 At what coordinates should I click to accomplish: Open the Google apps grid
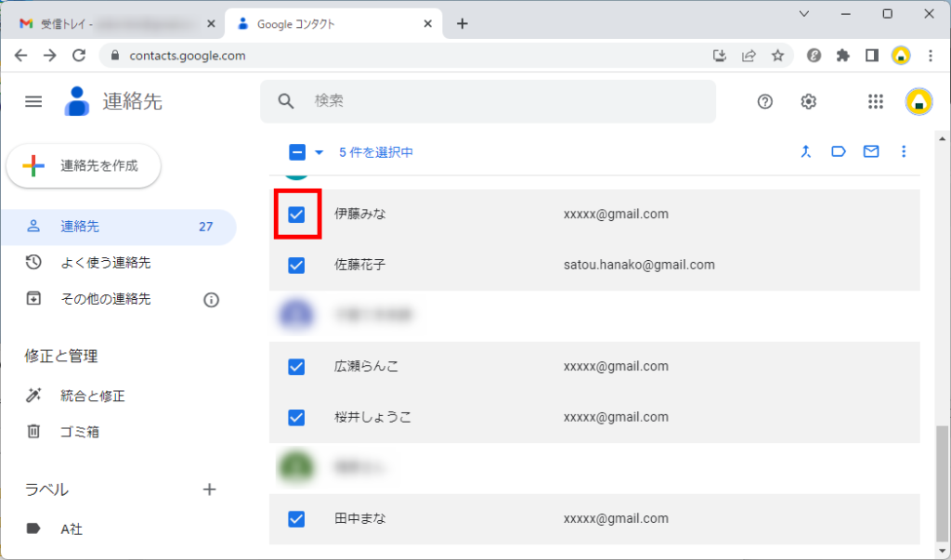tap(875, 102)
